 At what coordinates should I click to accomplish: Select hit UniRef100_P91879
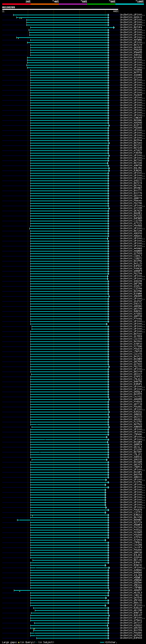tap(131, 349)
